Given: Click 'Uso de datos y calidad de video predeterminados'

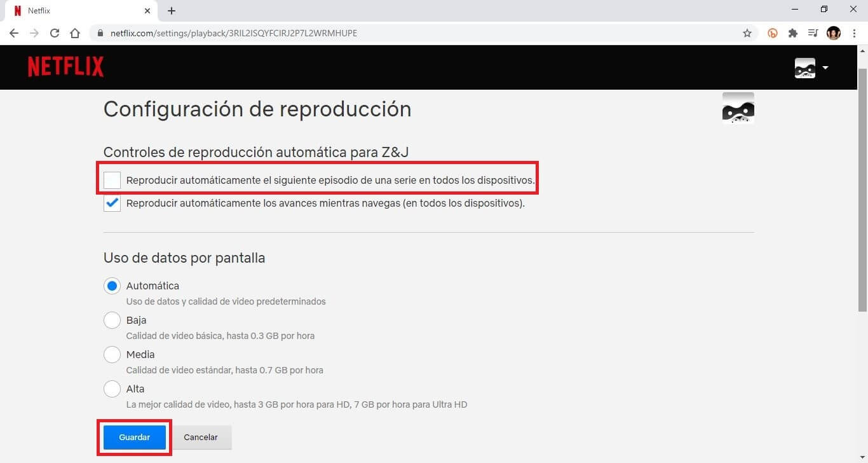Looking at the screenshot, I should [x=226, y=301].
